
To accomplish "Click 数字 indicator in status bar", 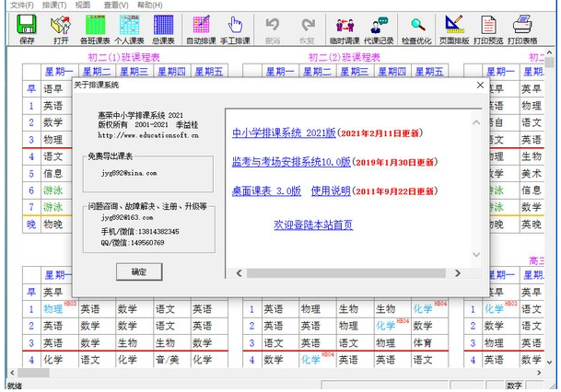I will click(515, 386).
